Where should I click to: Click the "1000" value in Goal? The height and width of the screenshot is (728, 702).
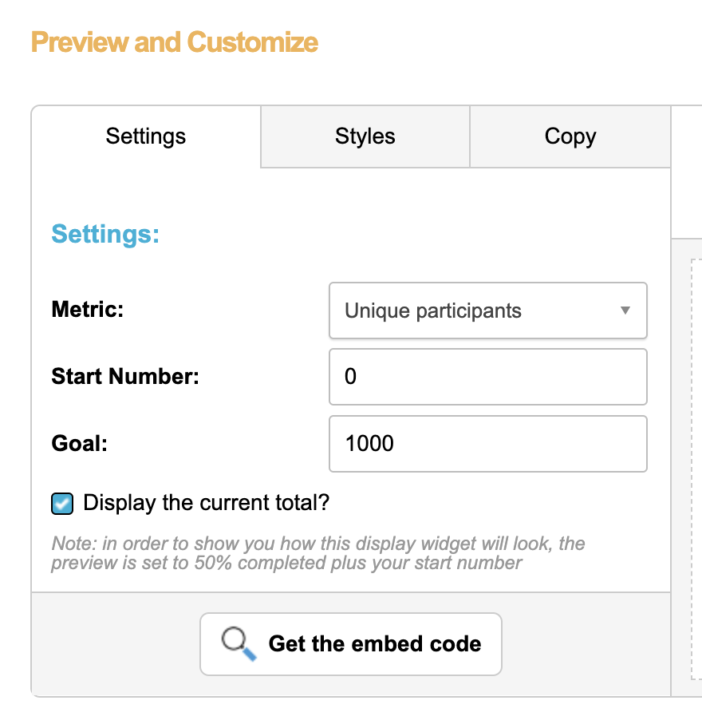point(369,444)
